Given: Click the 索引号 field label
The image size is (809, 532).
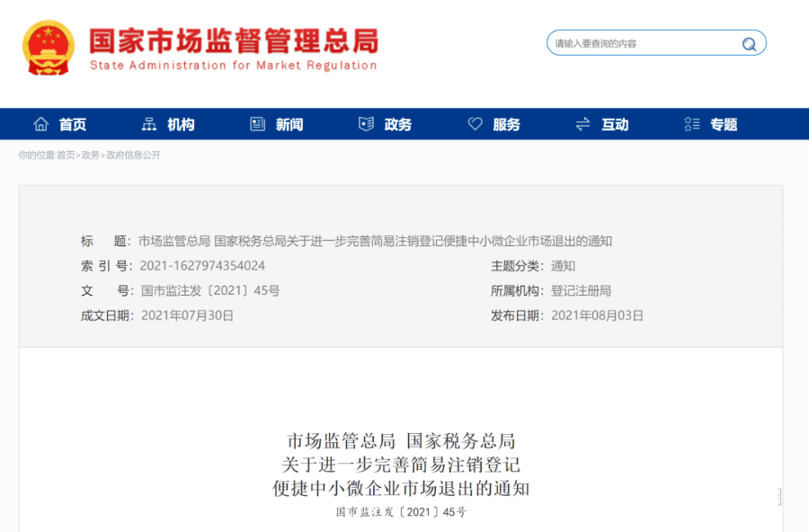Looking at the screenshot, I should (107, 266).
